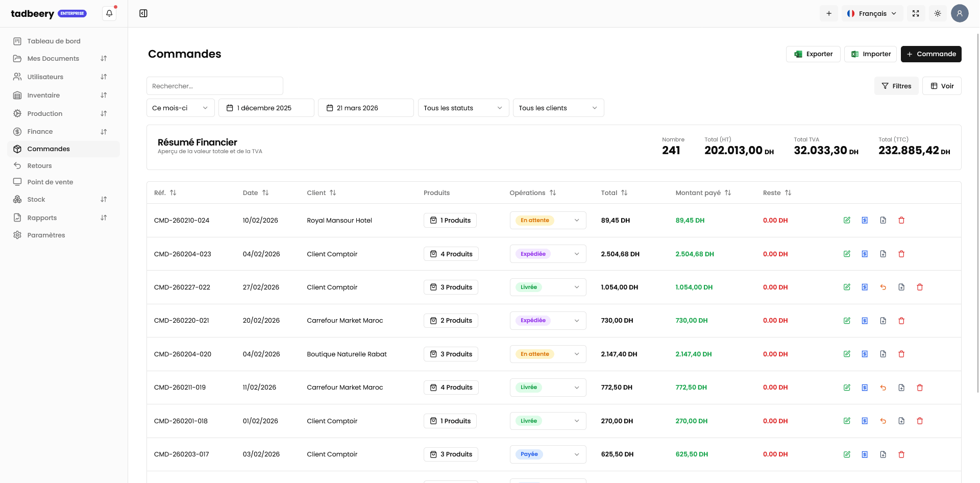View 3 Produits of Boutique Naturelle Rabat

click(x=451, y=354)
